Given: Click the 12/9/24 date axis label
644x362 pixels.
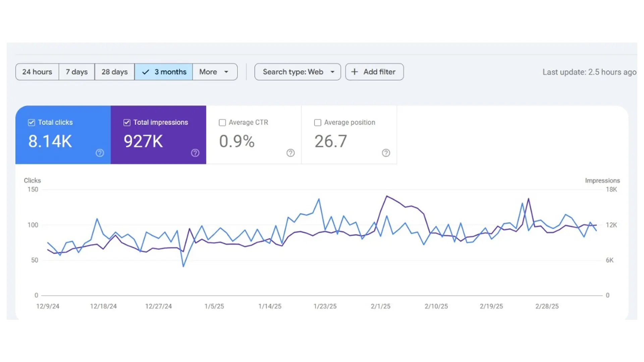Looking at the screenshot, I should 48,306.
